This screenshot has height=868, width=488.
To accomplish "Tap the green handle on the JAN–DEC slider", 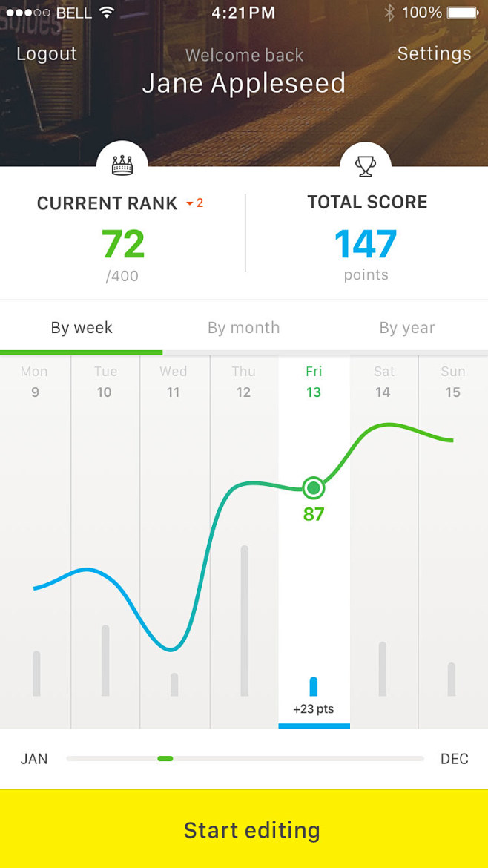I will point(165,758).
